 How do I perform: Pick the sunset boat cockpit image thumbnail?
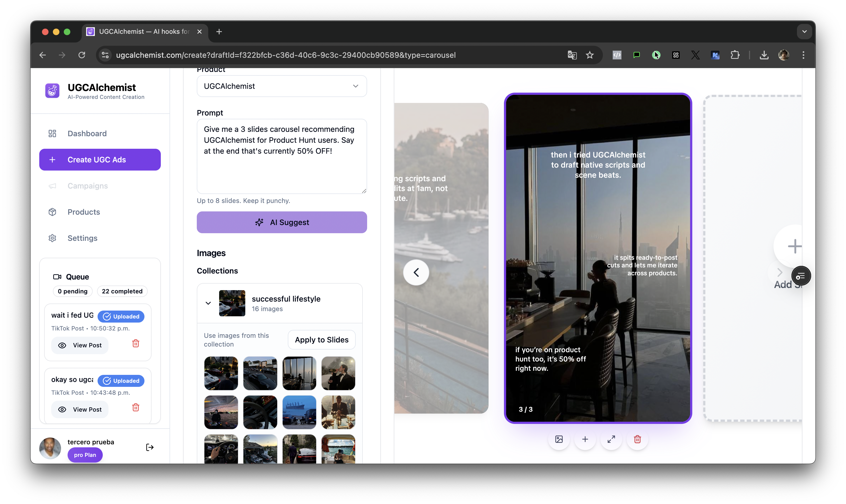click(221, 412)
